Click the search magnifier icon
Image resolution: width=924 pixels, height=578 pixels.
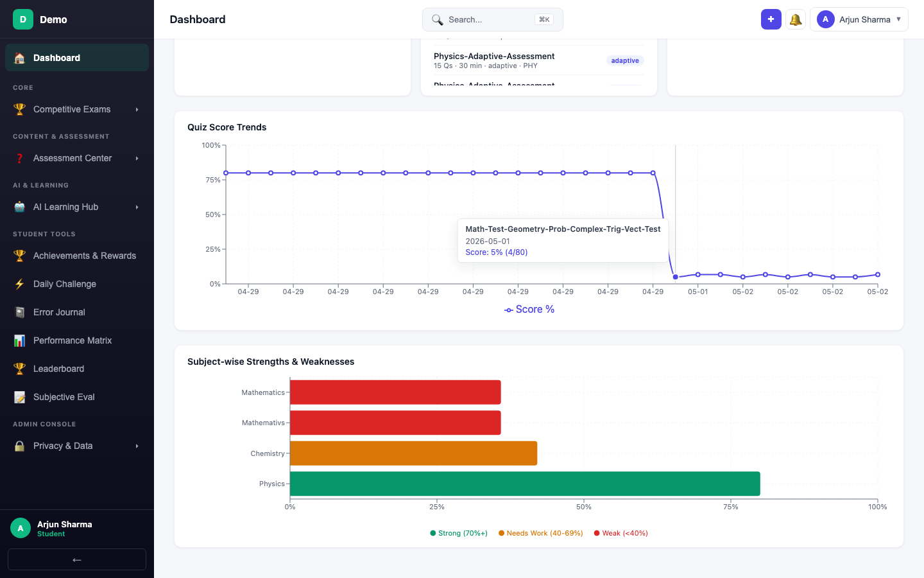pos(437,20)
